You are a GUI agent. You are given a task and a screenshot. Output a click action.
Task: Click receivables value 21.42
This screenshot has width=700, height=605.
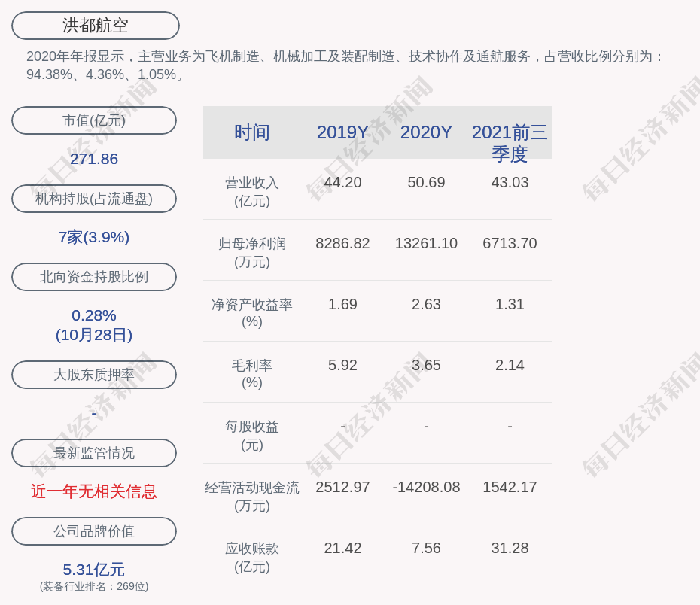(342, 548)
